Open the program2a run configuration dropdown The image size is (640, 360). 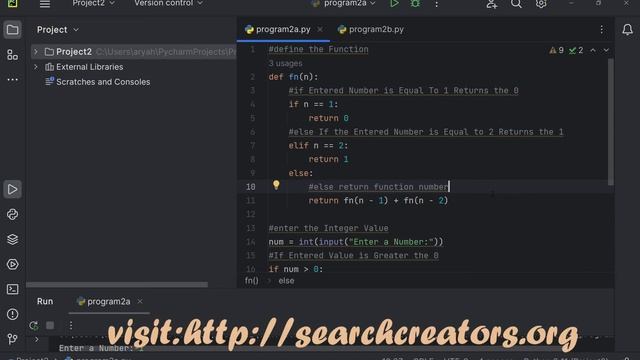click(x=344, y=3)
